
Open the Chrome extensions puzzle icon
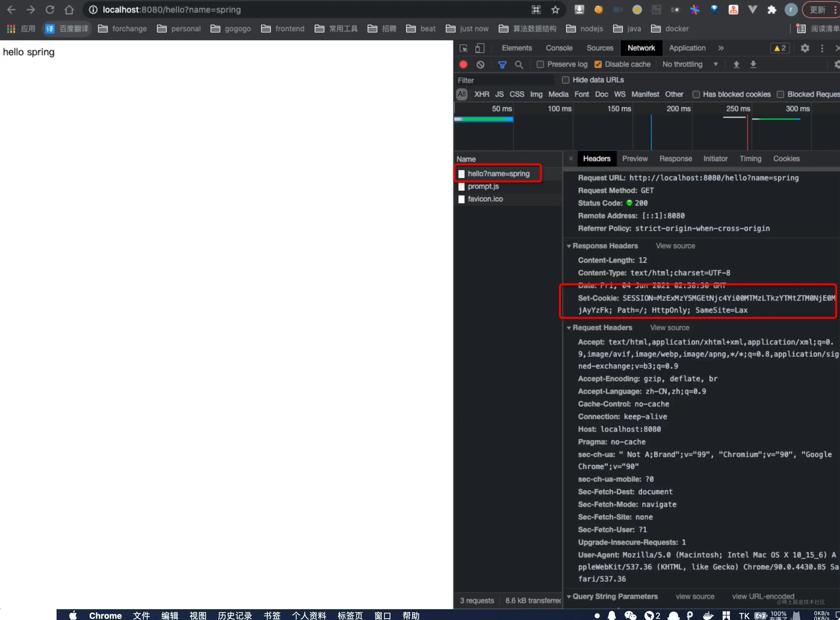pos(772,10)
